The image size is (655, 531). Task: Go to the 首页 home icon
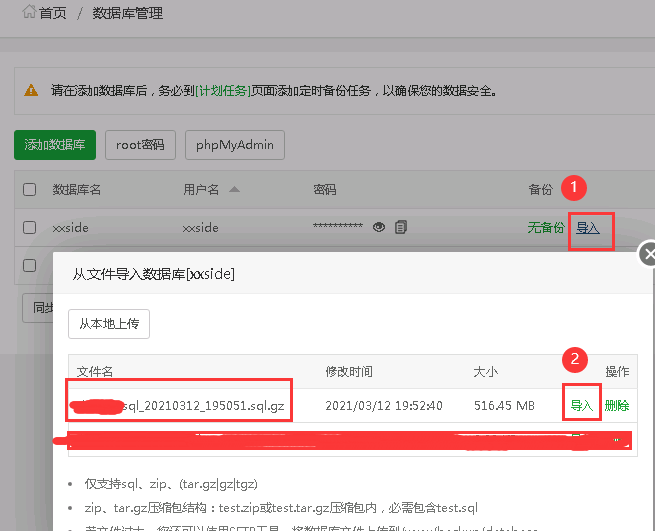click(29, 12)
